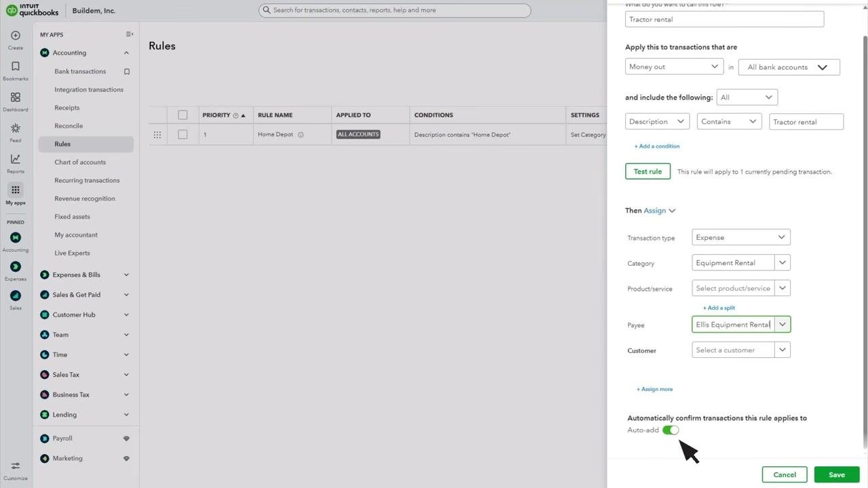Check the select-all rules checkbox in header
The width and height of the screenshot is (868, 488).
point(182,115)
